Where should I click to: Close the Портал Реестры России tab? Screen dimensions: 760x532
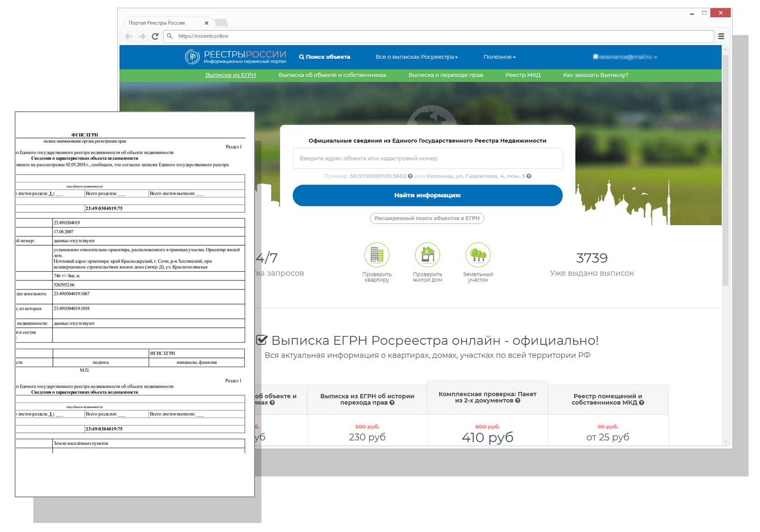(207, 23)
